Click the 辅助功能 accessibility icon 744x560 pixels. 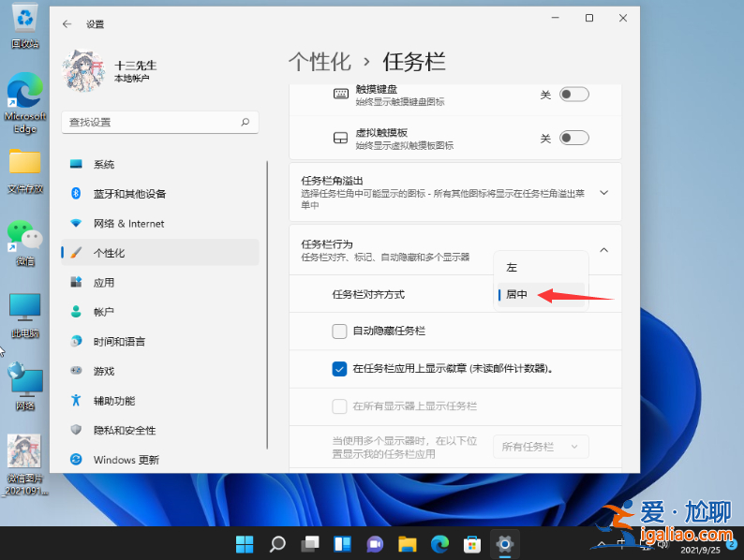[x=76, y=400]
